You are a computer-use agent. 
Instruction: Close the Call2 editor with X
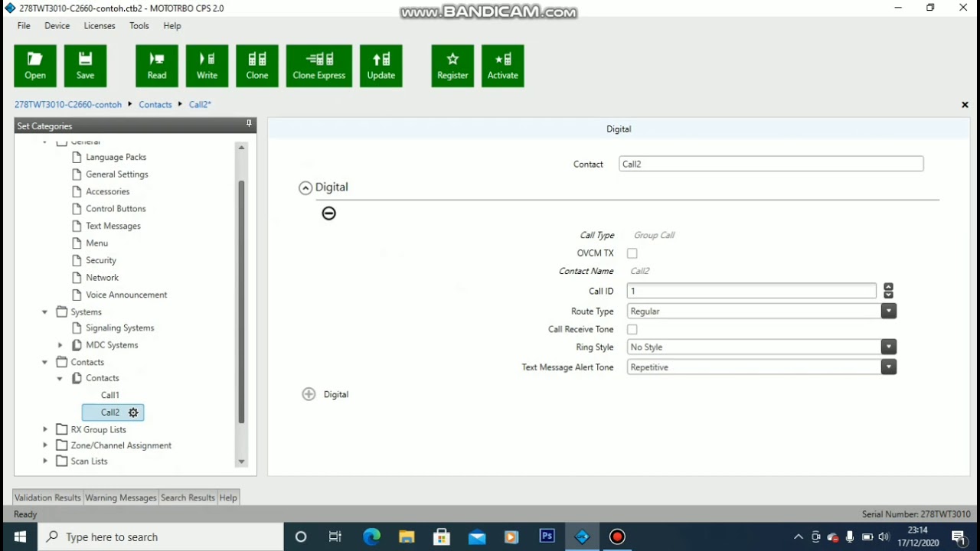click(965, 105)
